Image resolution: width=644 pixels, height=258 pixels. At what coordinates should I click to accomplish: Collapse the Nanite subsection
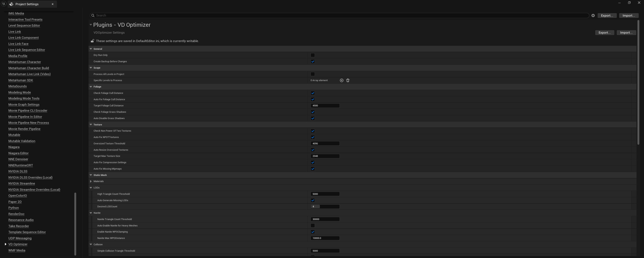[x=91, y=213]
